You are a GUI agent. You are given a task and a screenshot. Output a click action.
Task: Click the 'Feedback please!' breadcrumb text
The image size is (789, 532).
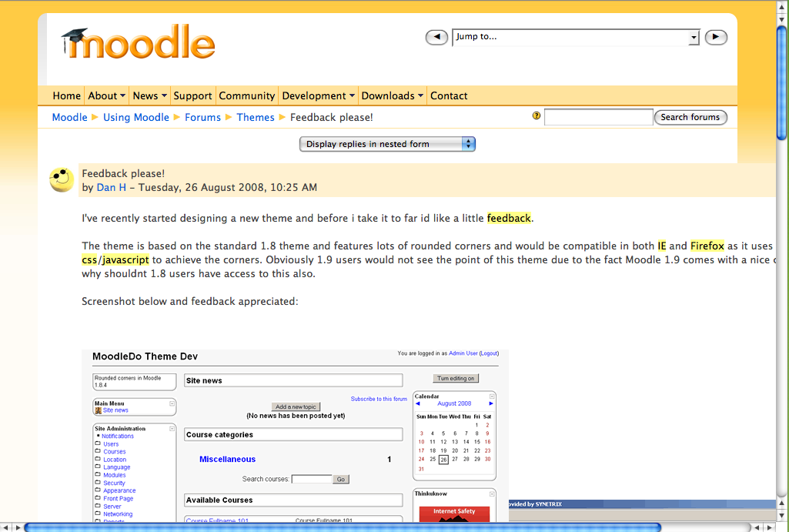pos(332,117)
